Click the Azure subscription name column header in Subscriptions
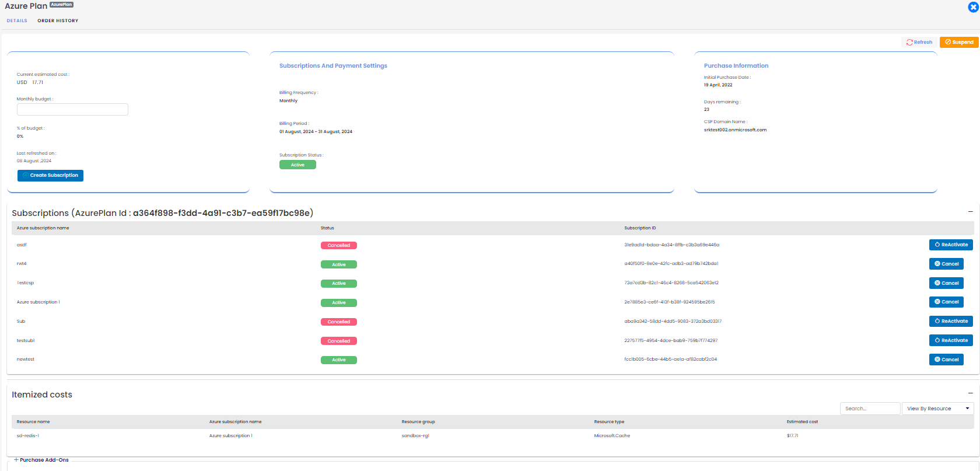The height and width of the screenshot is (471, 980). point(43,228)
